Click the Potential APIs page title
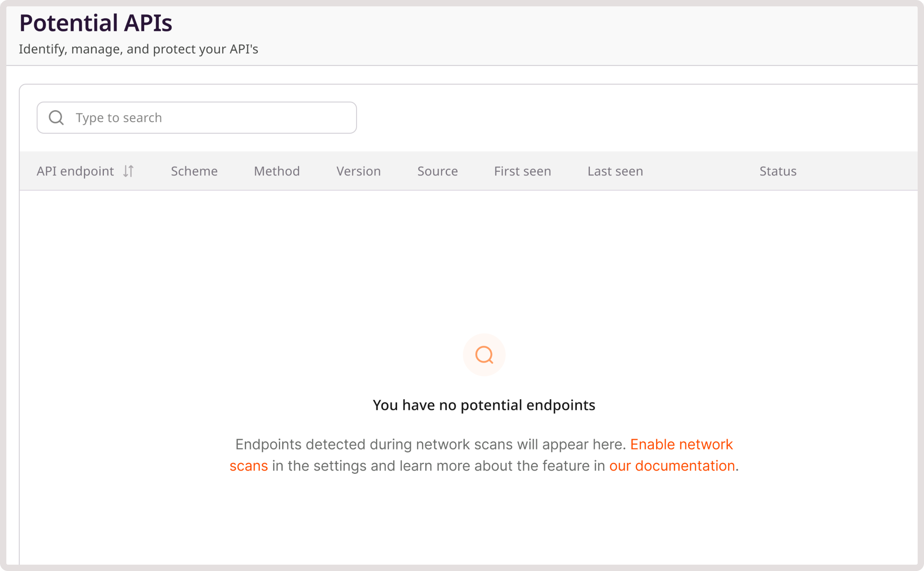The width and height of the screenshot is (924, 571). 96,23
